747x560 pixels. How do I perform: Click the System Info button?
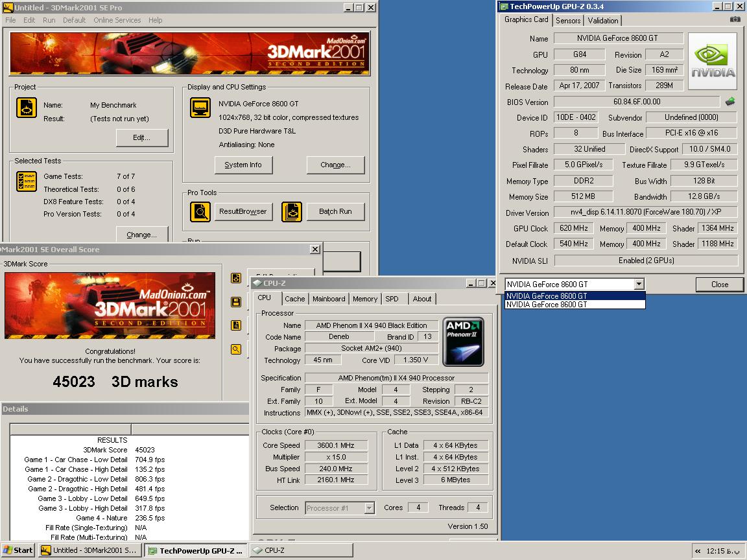243,165
